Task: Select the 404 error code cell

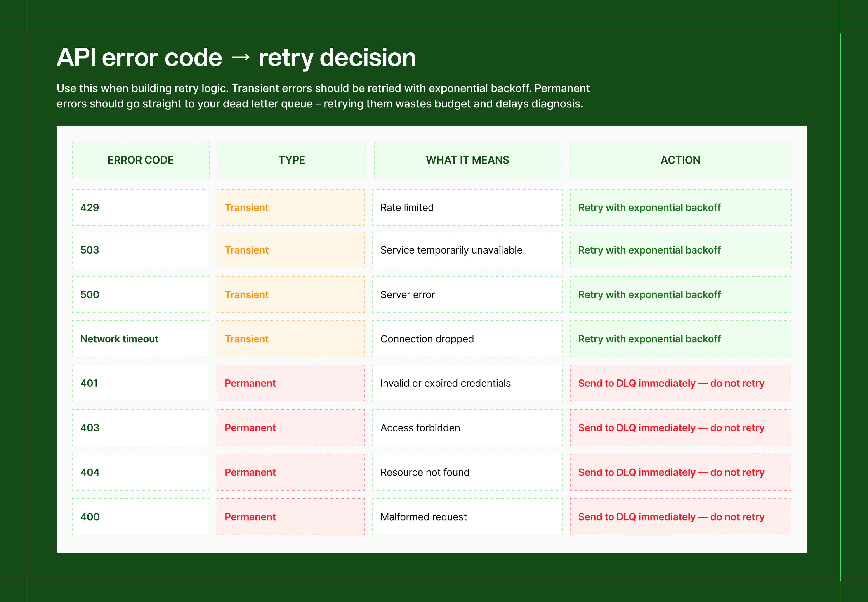Action: [x=141, y=472]
